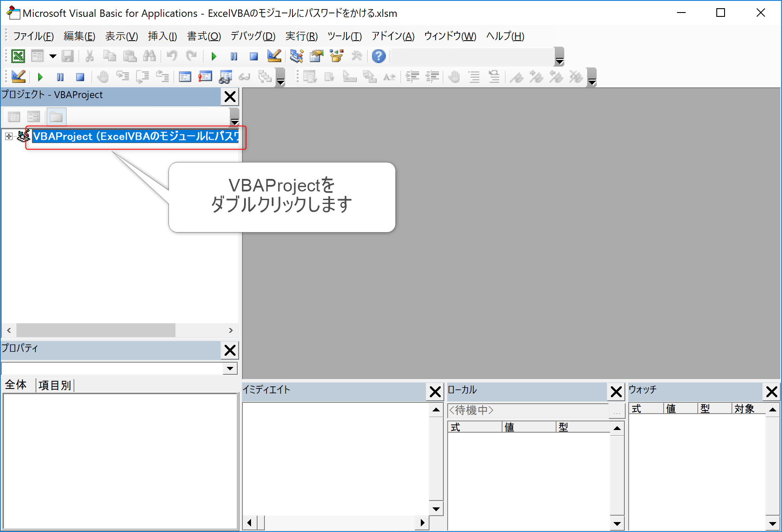Click the View Microsoft Excel icon
The width and height of the screenshot is (782, 532).
tap(18, 56)
